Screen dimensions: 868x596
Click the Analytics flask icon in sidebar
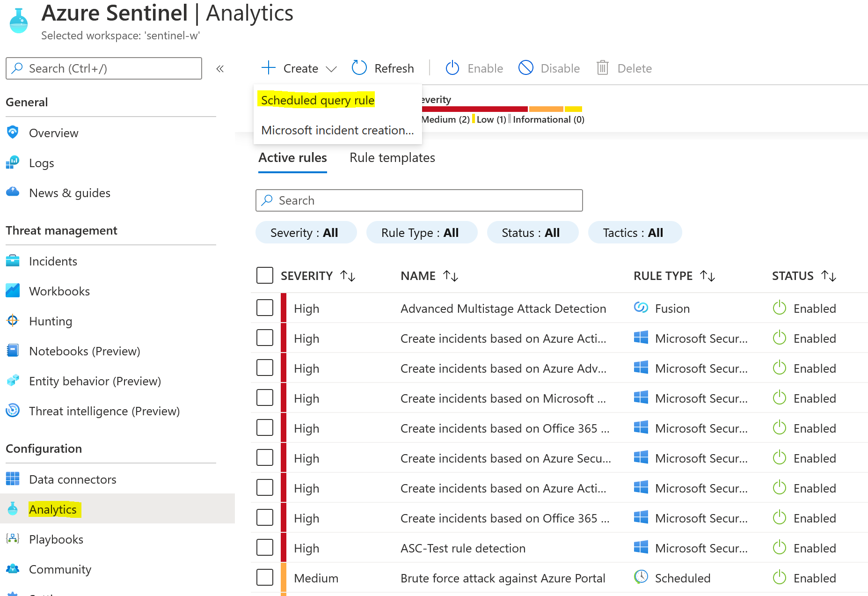click(13, 509)
